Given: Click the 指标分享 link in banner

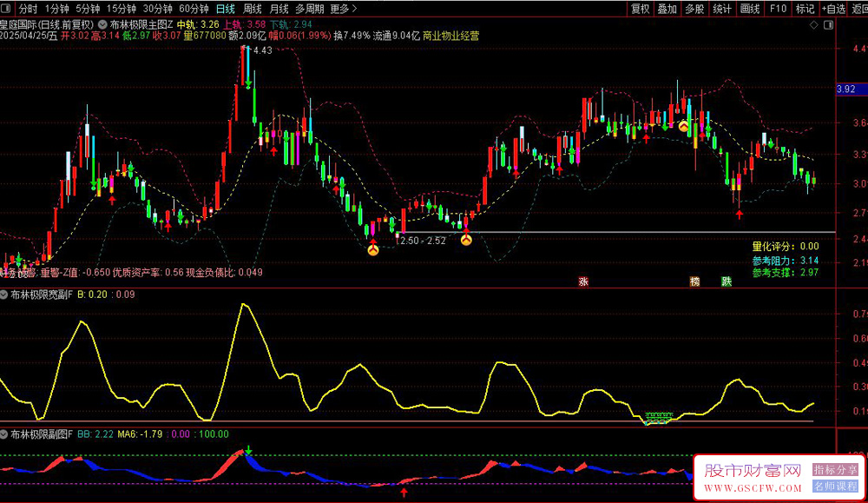Looking at the screenshot, I should [835, 470].
